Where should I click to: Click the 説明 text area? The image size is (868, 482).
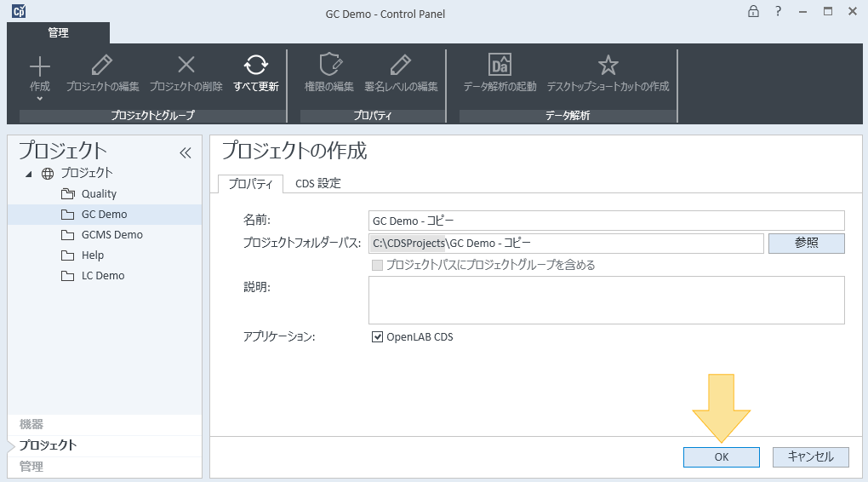point(606,301)
